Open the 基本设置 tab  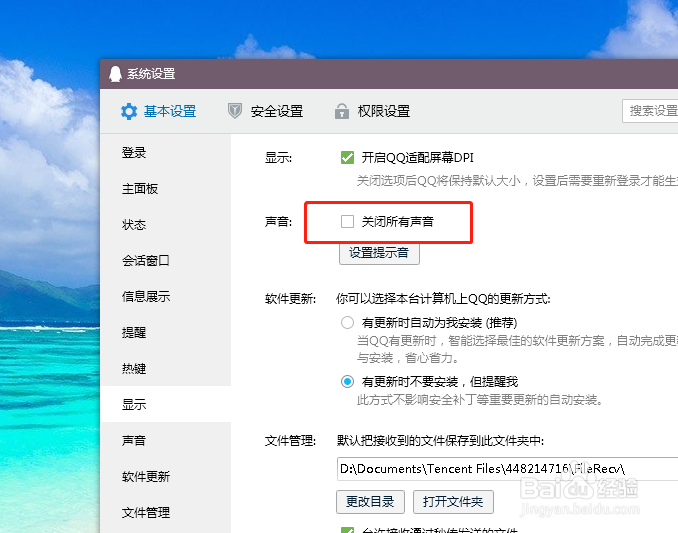(x=158, y=112)
